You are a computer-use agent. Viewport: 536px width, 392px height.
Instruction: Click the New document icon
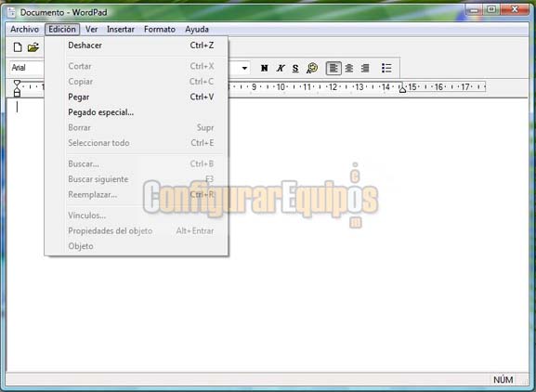[18, 47]
